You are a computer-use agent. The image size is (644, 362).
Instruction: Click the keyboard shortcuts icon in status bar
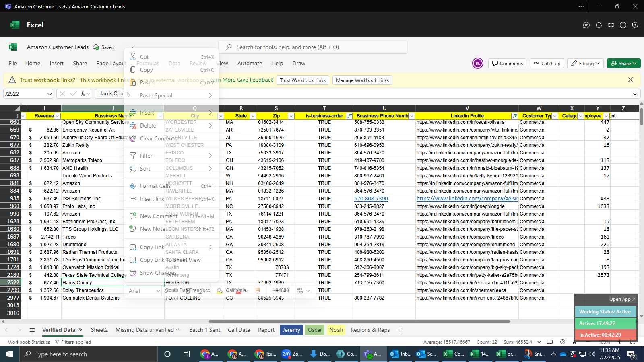550,342
